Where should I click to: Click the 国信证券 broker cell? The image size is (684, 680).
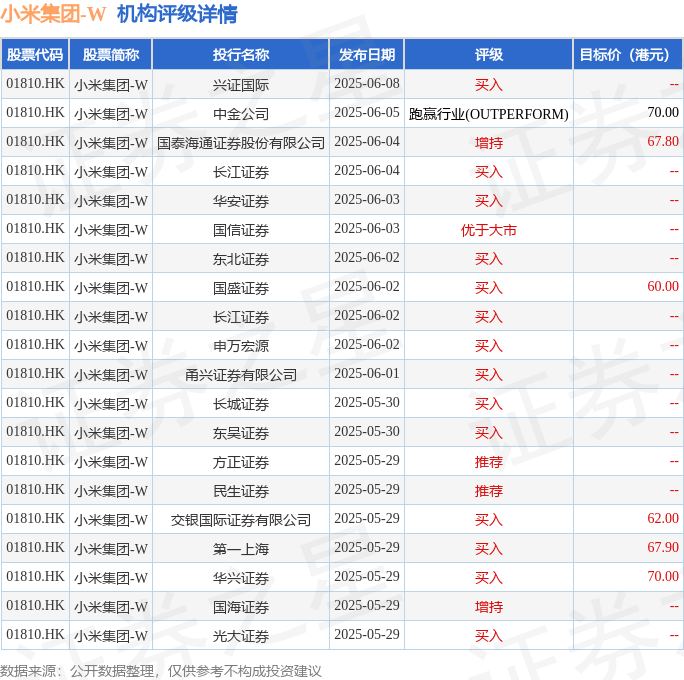tap(241, 230)
